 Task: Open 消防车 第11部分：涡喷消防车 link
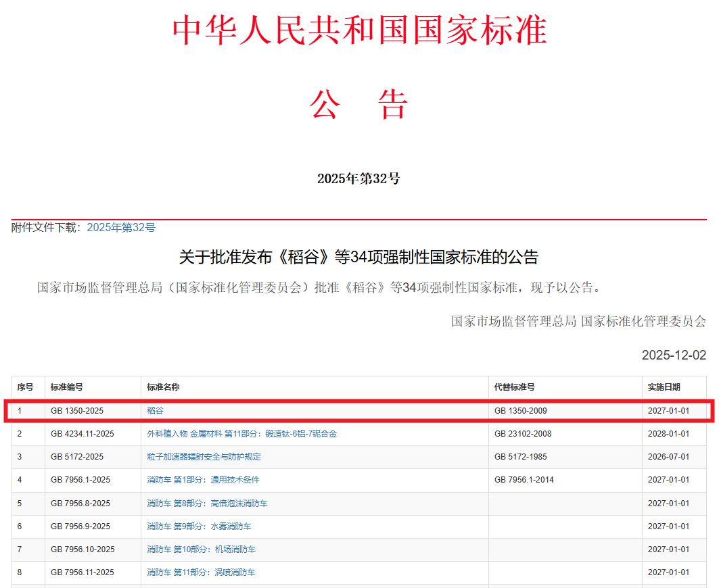click(201, 572)
